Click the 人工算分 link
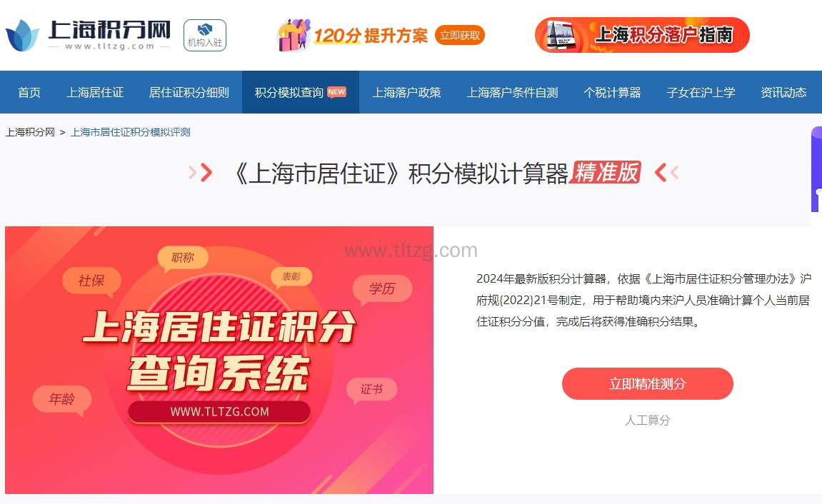822x504 pixels. pos(648,420)
